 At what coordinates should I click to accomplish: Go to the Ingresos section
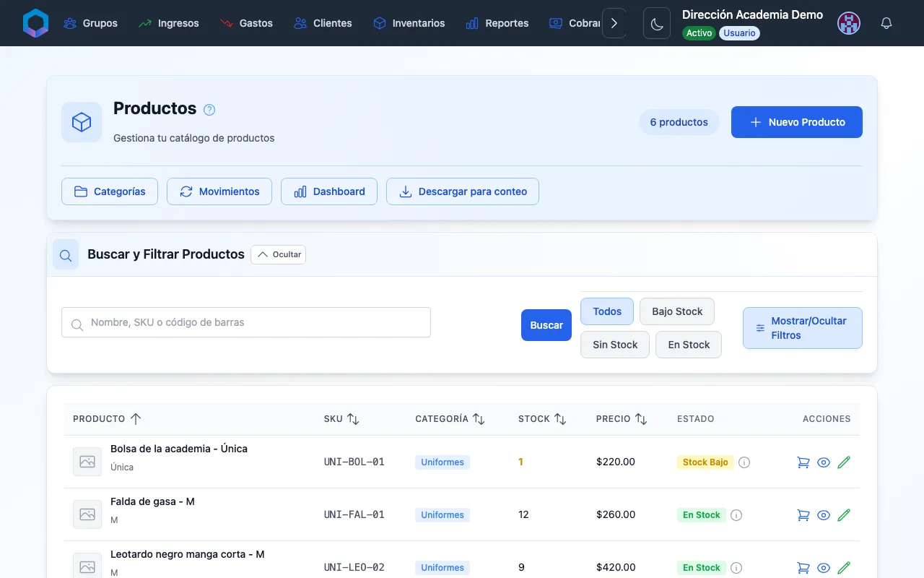click(168, 23)
